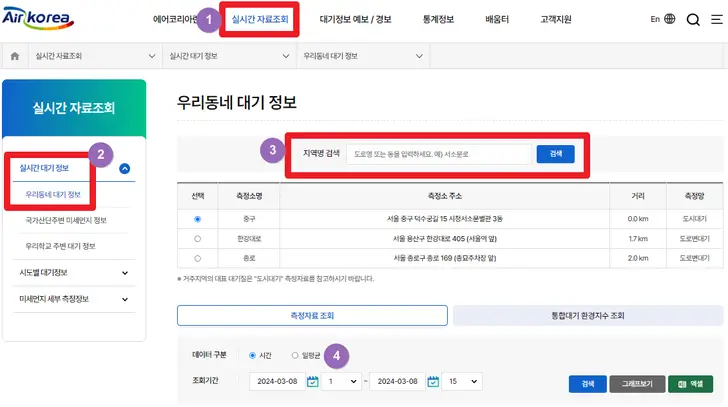
Task: Go home via breadcrumb house icon
Action: click(x=15, y=56)
